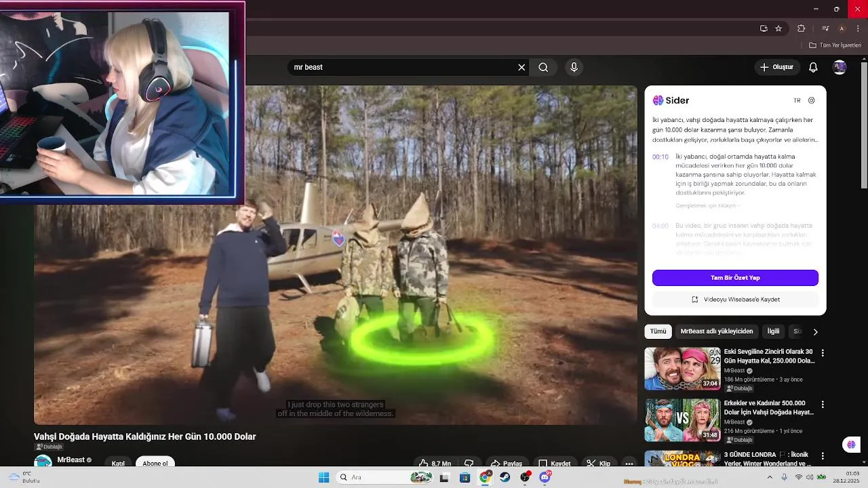
Task: Select the İlgili filter chip
Action: click(773, 331)
